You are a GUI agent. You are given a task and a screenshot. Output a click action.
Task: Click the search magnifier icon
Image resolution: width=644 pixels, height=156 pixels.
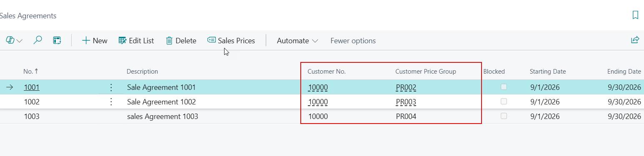click(37, 40)
